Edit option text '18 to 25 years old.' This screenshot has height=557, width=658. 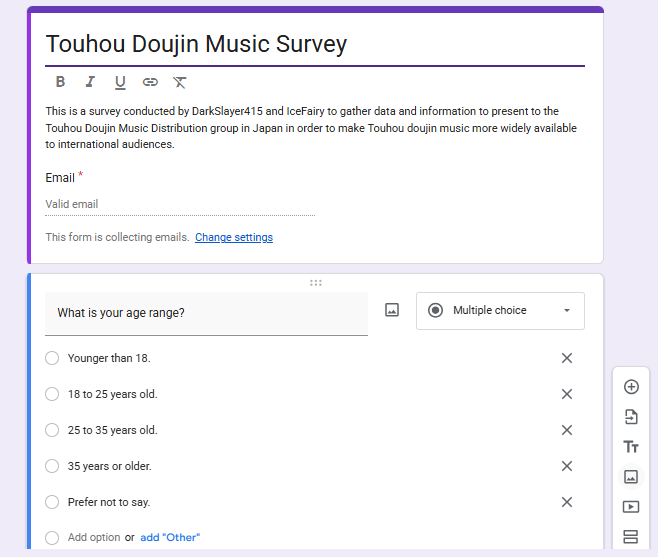pos(112,394)
